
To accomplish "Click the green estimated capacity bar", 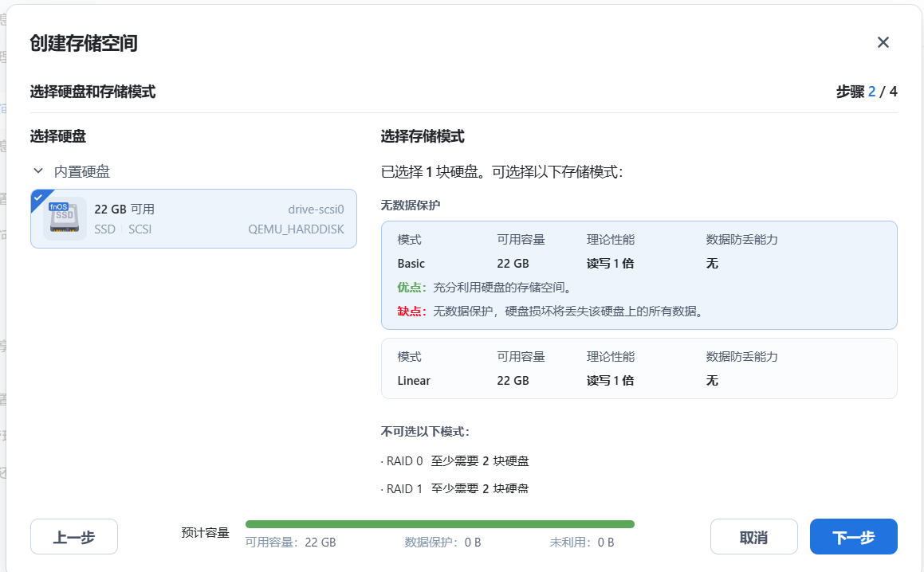I will (x=439, y=523).
